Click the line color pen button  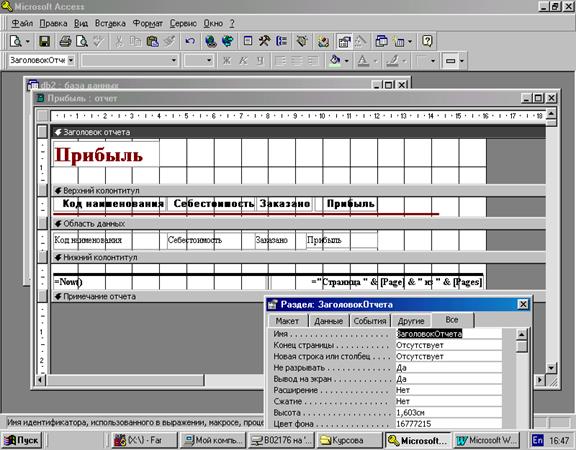(x=392, y=60)
